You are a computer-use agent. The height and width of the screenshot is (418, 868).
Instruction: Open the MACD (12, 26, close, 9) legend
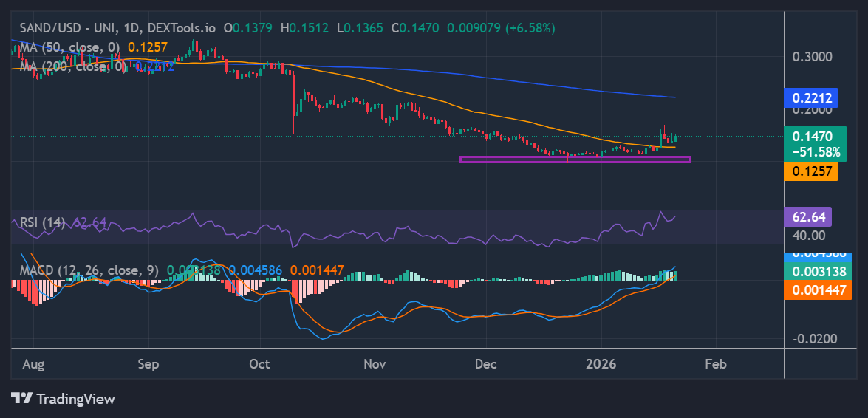coord(89,270)
